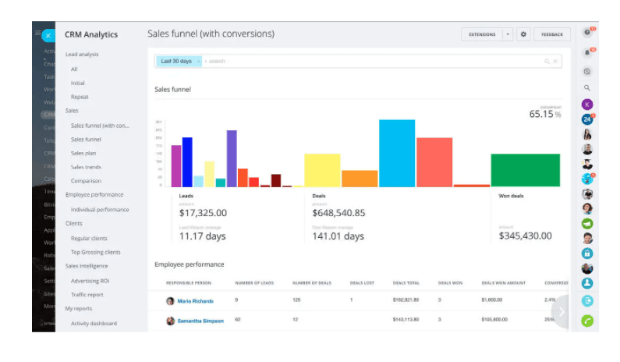Open Sales funnel (with con... menu item
The width and height of the screenshot is (620, 362).
(100, 126)
